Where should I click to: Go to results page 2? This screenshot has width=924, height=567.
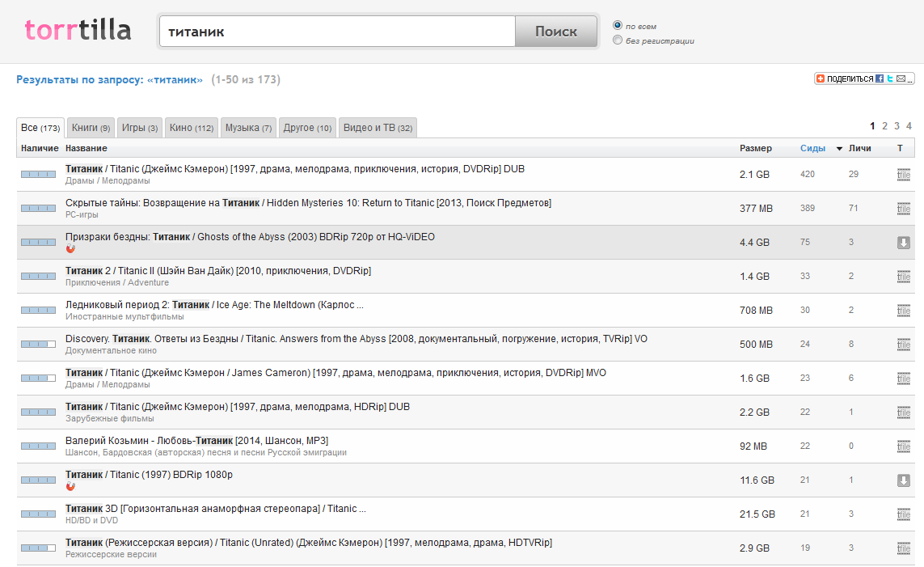pyautogui.click(x=884, y=126)
